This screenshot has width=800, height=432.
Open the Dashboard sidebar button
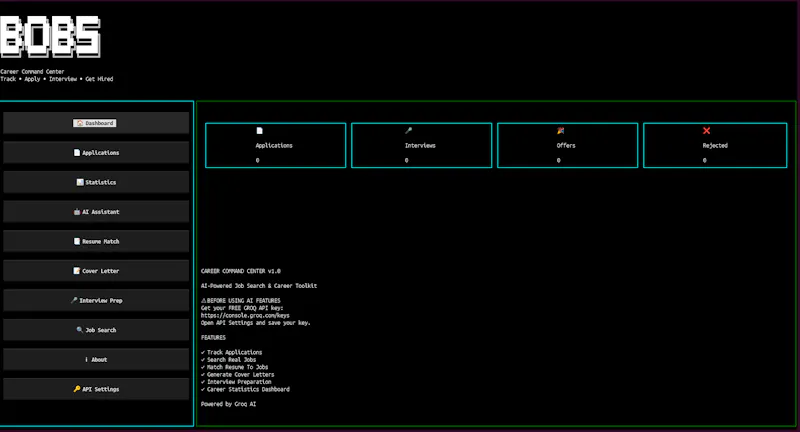[96, 123]
